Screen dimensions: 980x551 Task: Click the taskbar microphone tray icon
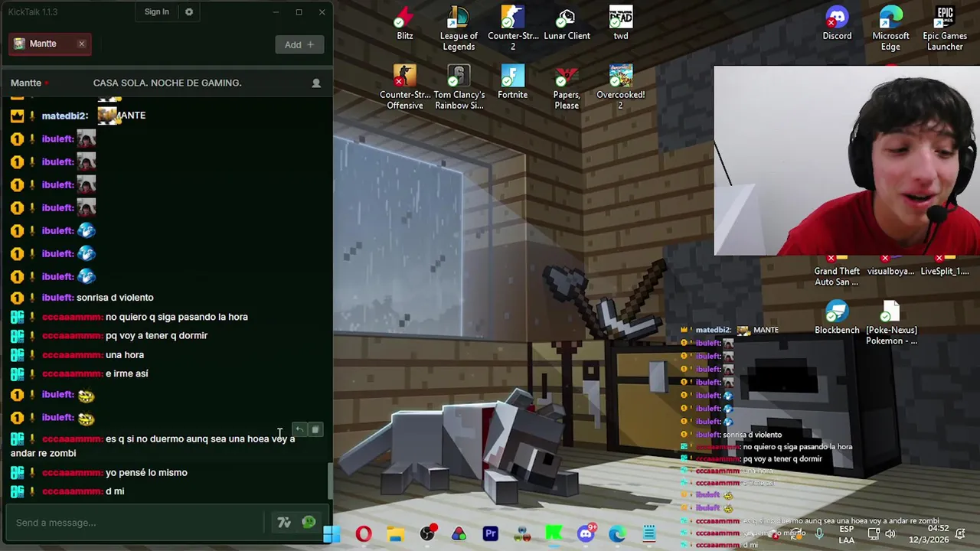point(819,534)
